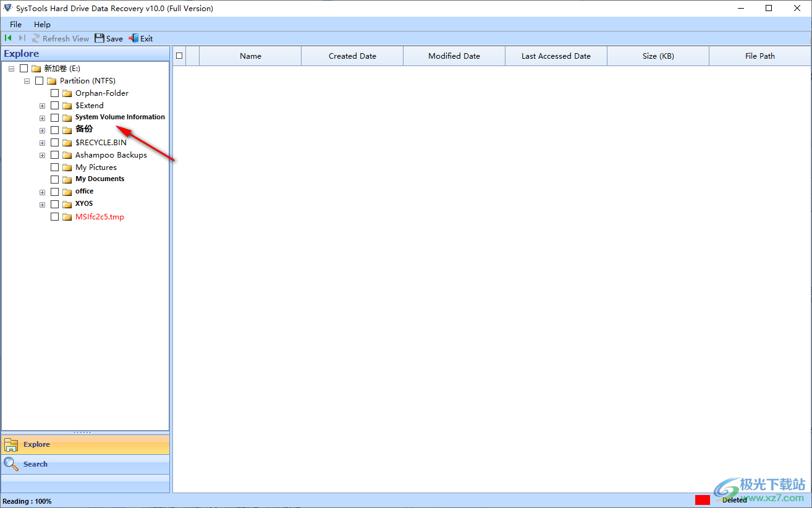This screenshot has width=812, height=508.
Task: Select the My Pictures tree item
Action: 96,167
